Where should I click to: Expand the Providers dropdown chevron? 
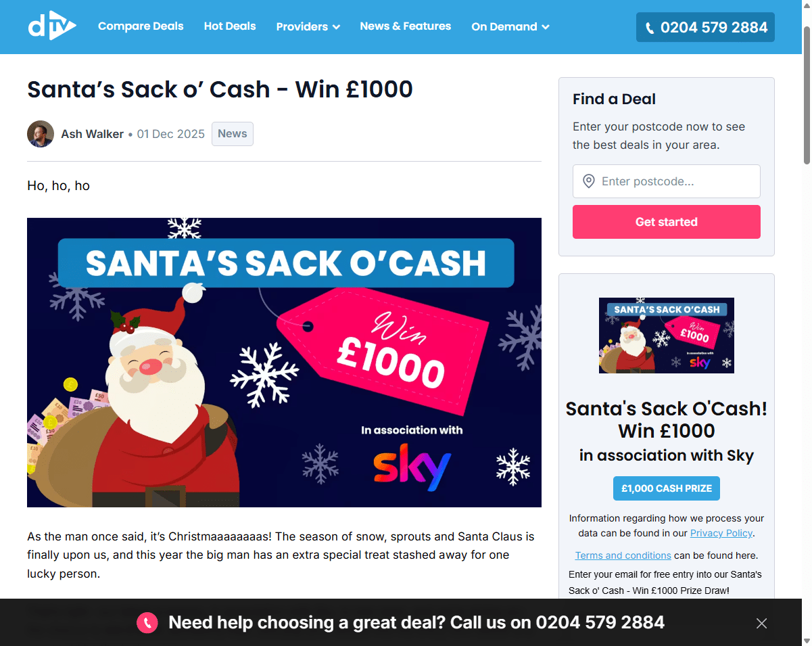(336, 27)
